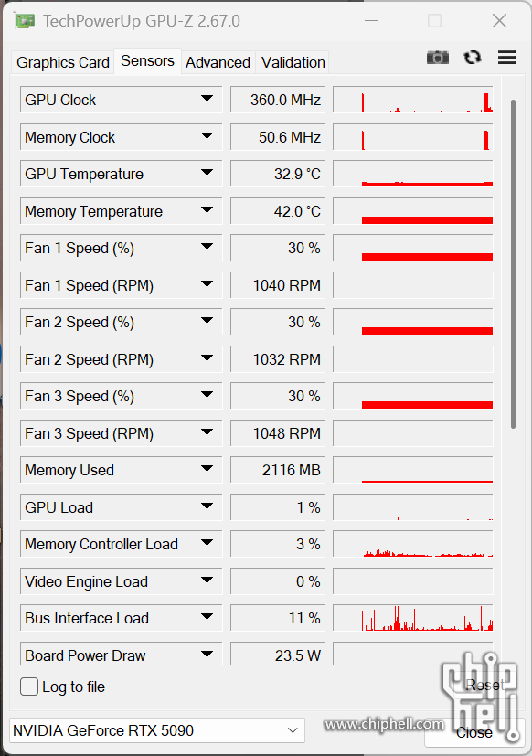This screenshot has width=532, height=756.
Task: Go to the Validation tab
Action: (x=293, y=62)
